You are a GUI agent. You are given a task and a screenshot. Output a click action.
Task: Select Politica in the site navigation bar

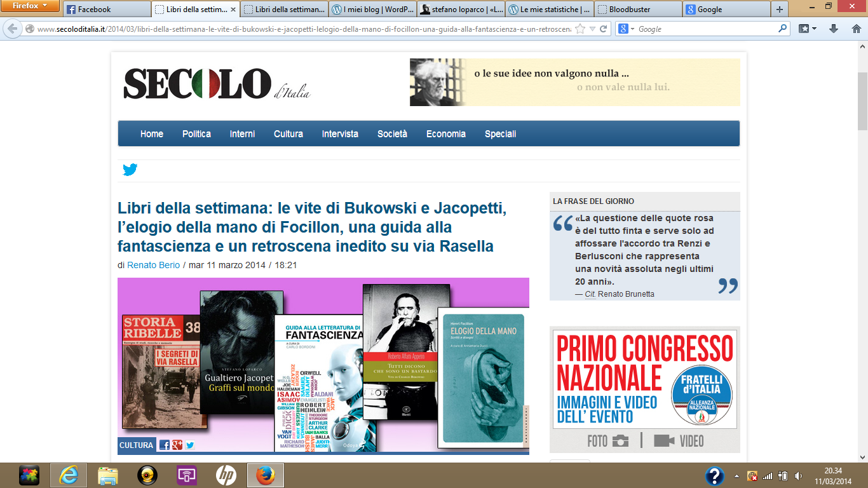click(196, 134)
